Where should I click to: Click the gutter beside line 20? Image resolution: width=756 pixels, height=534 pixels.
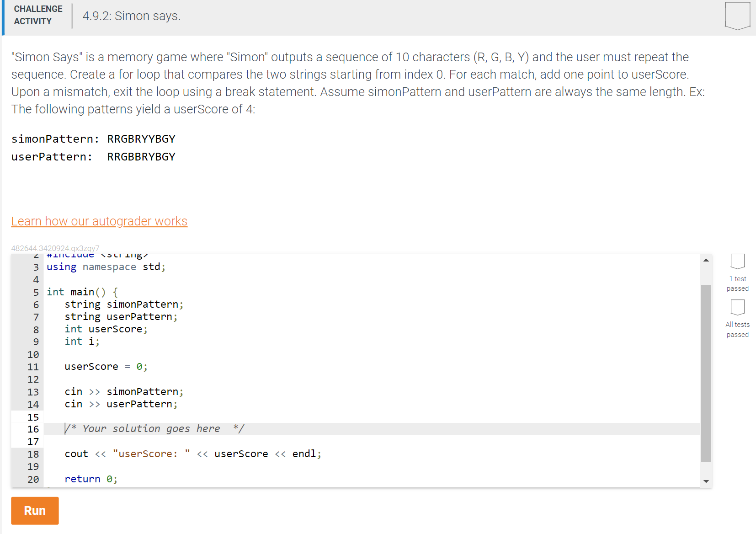coord(33,479)
